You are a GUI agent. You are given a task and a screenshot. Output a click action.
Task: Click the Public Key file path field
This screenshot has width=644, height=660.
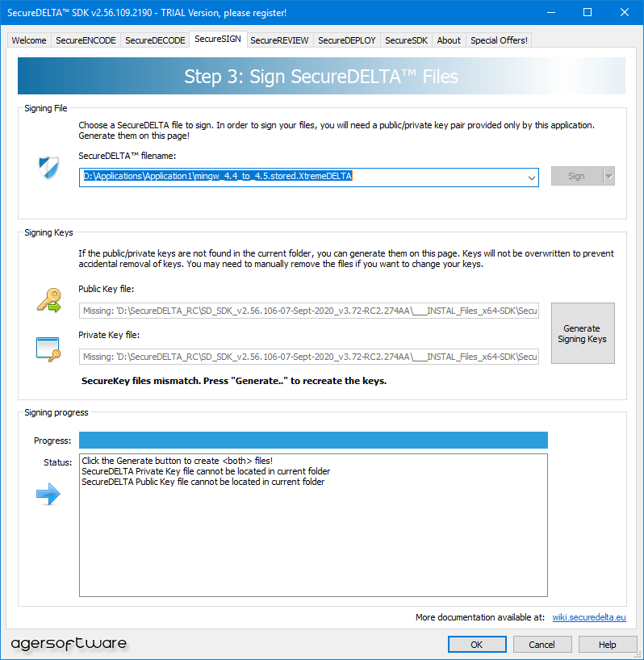tap(309, 311)
